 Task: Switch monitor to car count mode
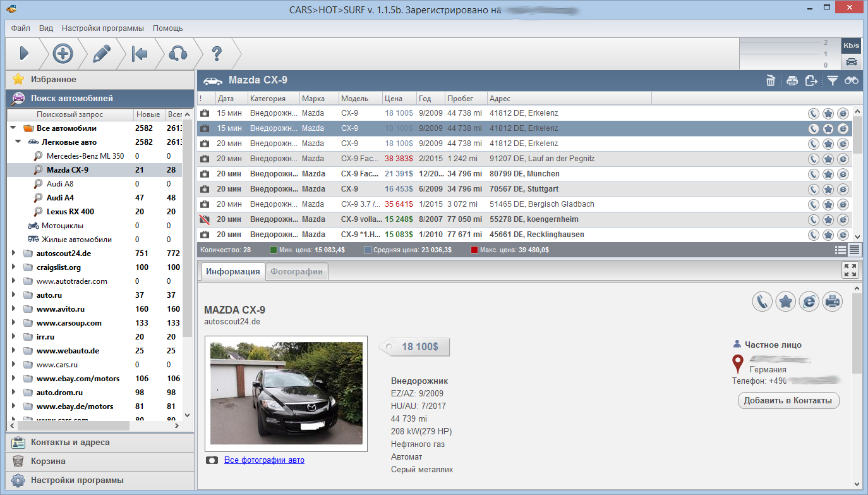pyautogui.click(x=851, y=62)
